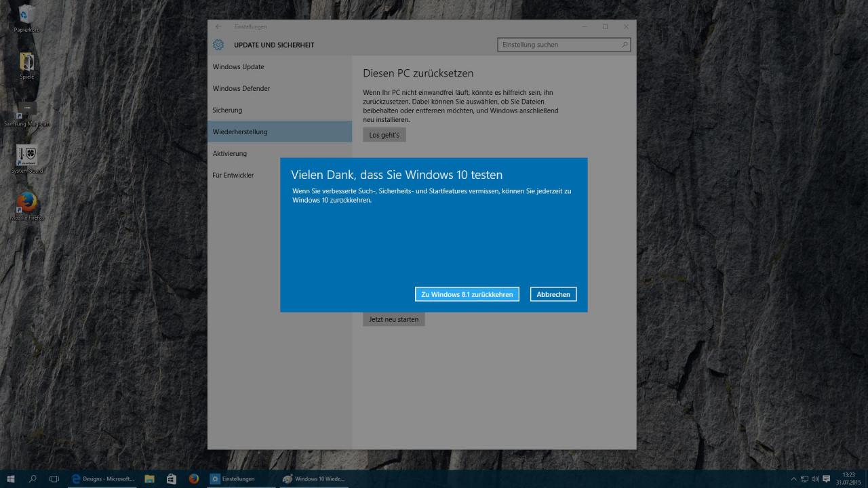The width and height of the screenshot is (868, 488).
Task: Click the Abbrechen button in dialog
Action: (x=553, y=294)
